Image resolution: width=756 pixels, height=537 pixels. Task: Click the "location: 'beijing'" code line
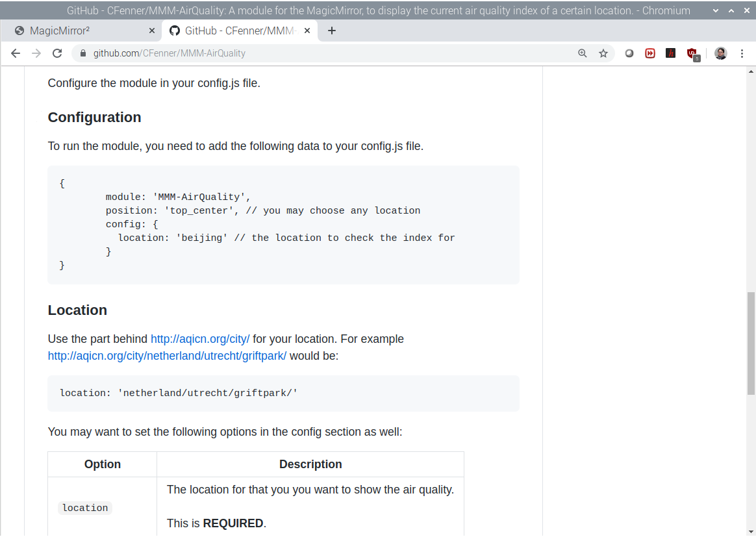pos(286,238)
